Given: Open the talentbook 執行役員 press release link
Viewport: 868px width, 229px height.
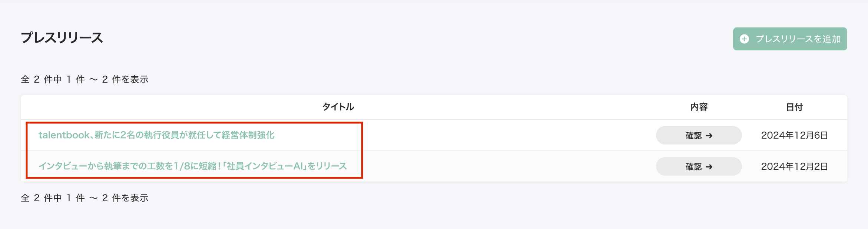Looking at the screenshot, I should click(x=156, y=135).
